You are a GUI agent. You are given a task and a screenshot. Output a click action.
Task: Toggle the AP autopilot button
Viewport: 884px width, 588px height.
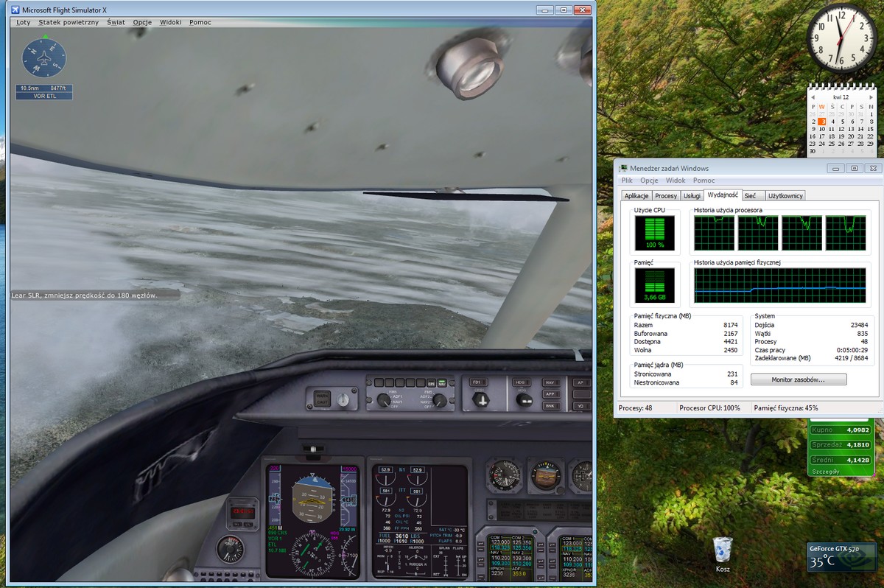coord(581,382)
